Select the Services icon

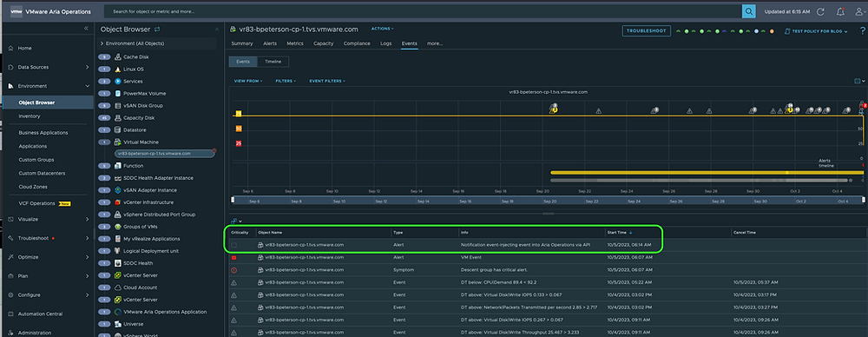click(x=118, y=82)
